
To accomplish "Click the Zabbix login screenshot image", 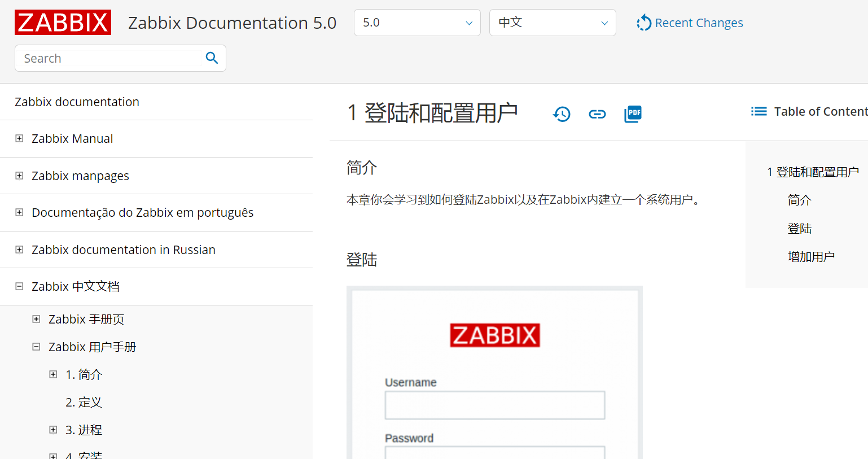I will tap(494, 373).
